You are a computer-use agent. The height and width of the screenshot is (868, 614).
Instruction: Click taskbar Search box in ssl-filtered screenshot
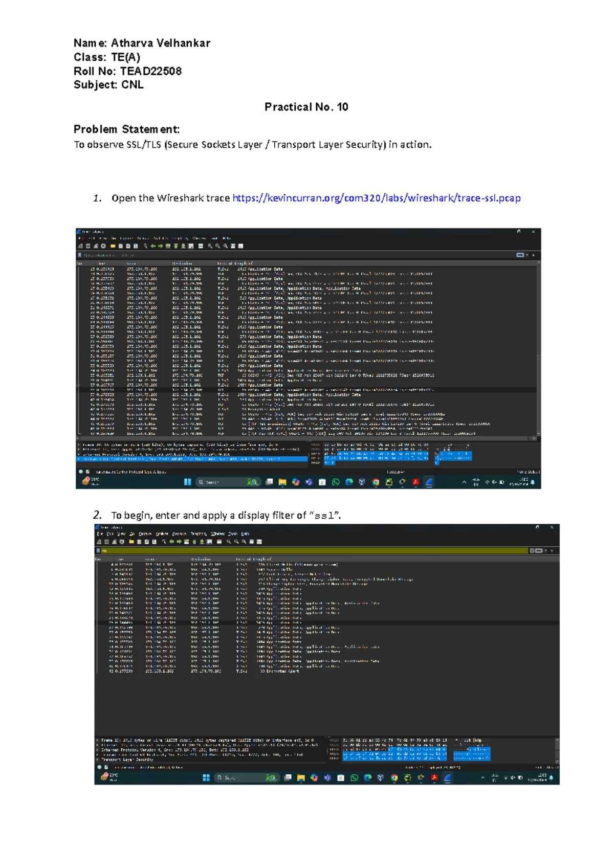[247, 777]
